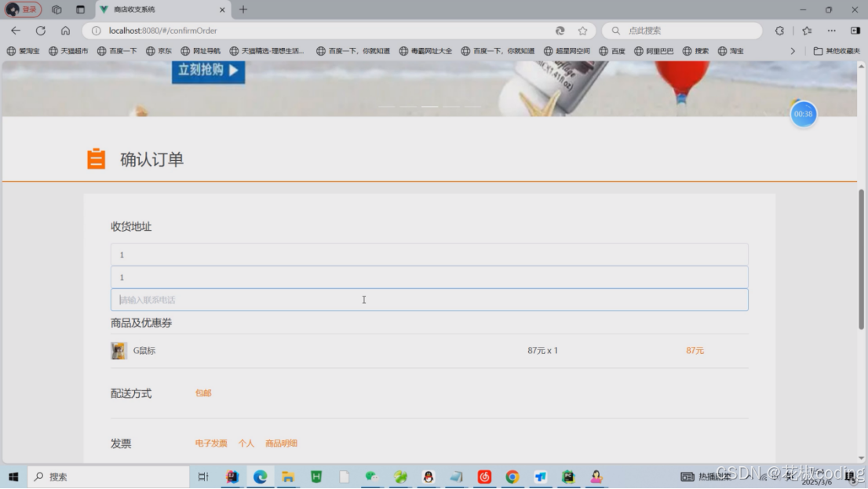Open the 阿里巴巴 bookmark
Viewport: 868px width, 489px height.
[x=654, y=51]
